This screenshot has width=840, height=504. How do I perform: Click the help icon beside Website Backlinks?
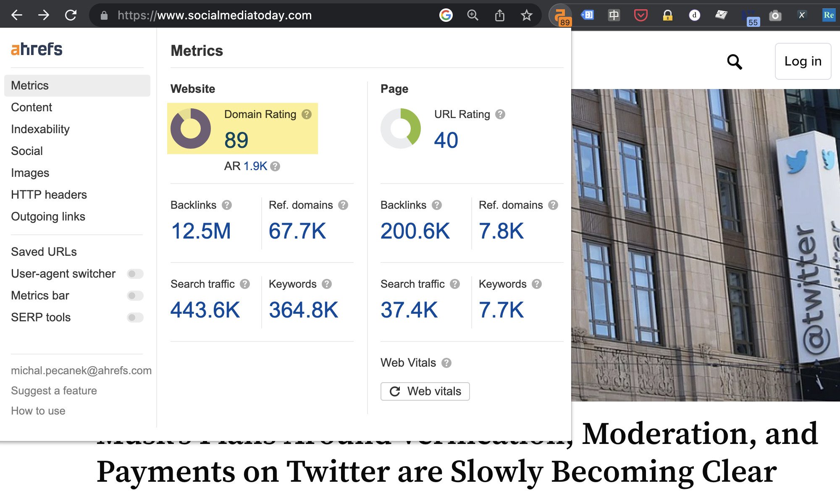coord(227,205)
